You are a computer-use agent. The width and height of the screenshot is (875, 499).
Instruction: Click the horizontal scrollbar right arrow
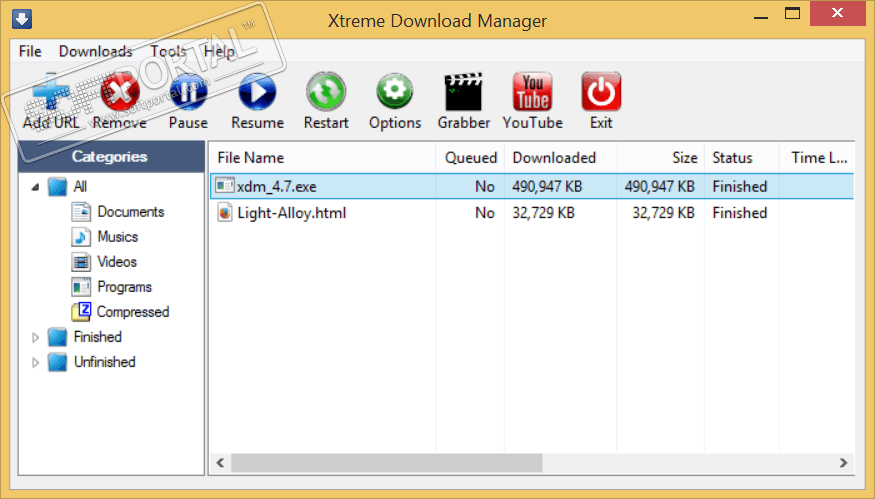point(843,463)
